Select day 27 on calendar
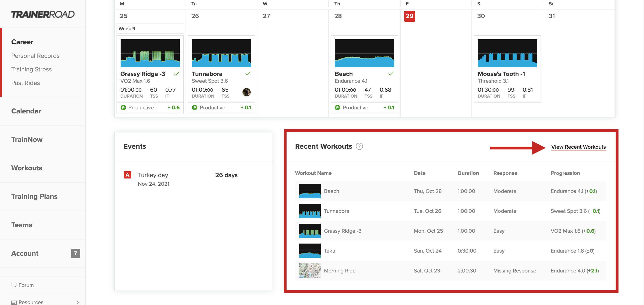The width and height of the screenshot is (644, 305). tap(266, 16)
